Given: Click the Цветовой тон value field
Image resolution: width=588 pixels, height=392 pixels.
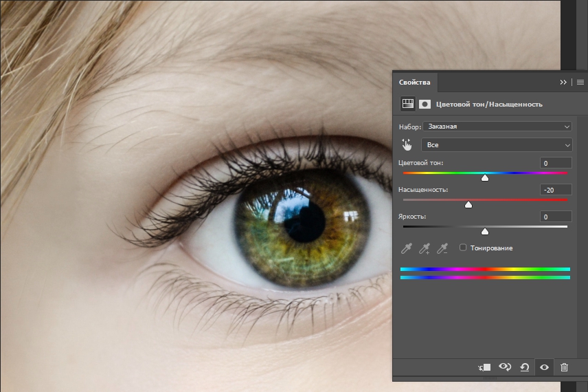Looking at the screenshot, I should click(556, 163).
